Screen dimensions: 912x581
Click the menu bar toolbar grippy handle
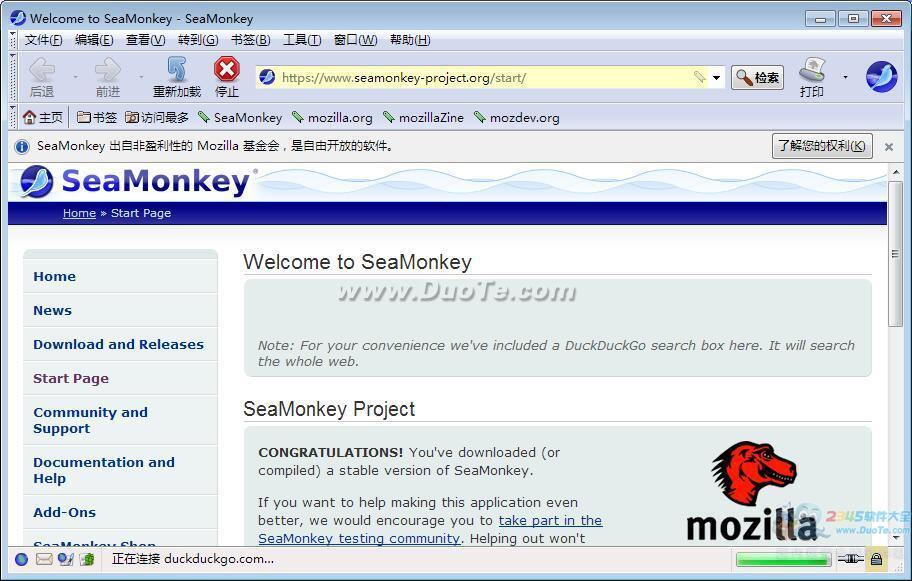(13, 40)
